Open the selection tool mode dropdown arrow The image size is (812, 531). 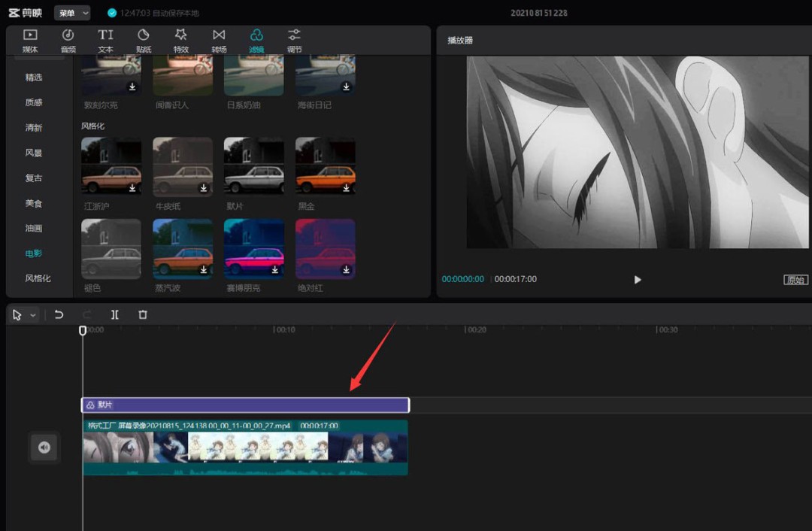pyautogui.click(x=33, y=316)
